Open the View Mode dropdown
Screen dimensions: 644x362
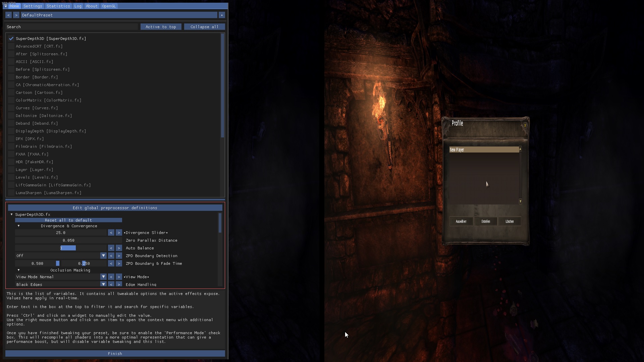tap(103, 277)
